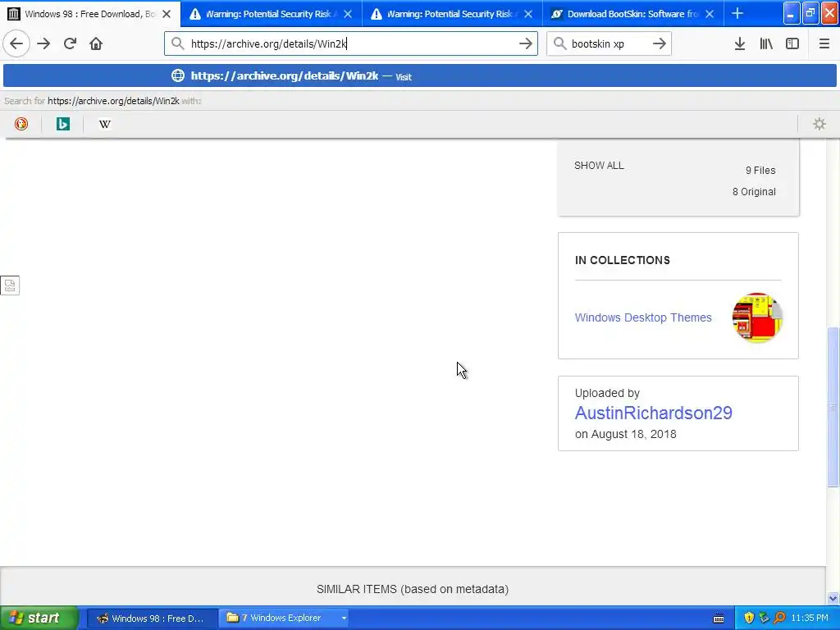The image size is (840, 630).
Task: Open the AustinRichardson29 uploader profile
Action: 653,413
